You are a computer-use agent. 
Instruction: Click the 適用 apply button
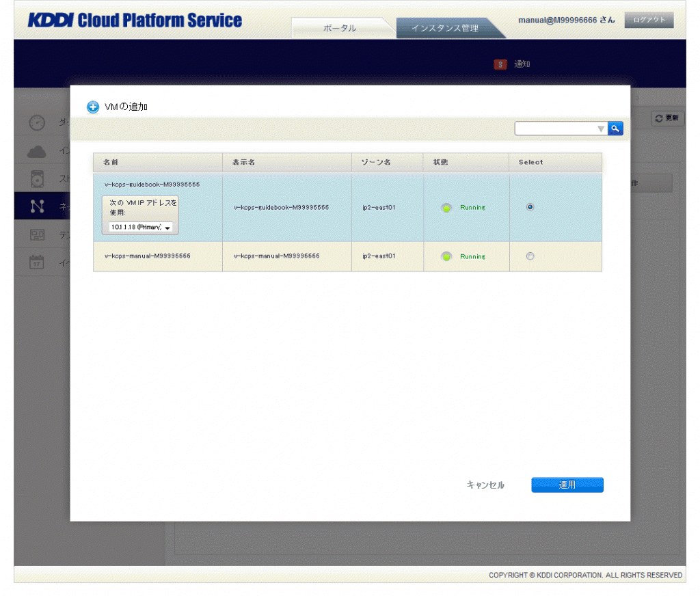567,485
